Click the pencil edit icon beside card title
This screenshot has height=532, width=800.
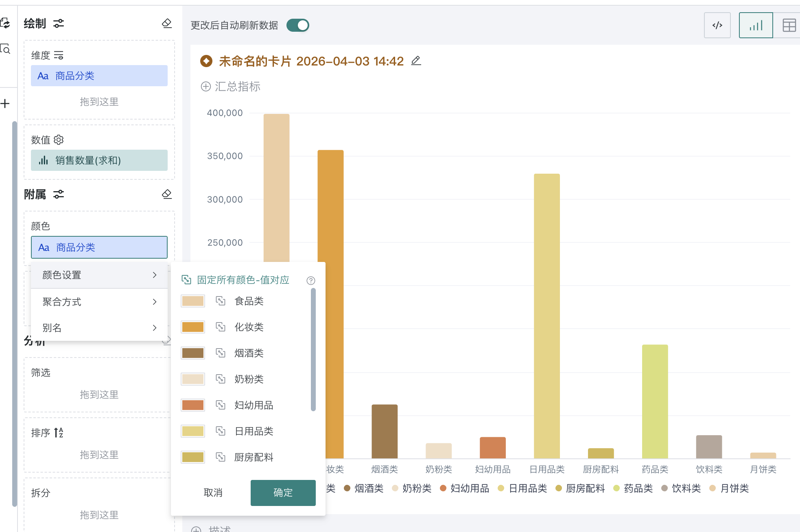tap(416, 61)
